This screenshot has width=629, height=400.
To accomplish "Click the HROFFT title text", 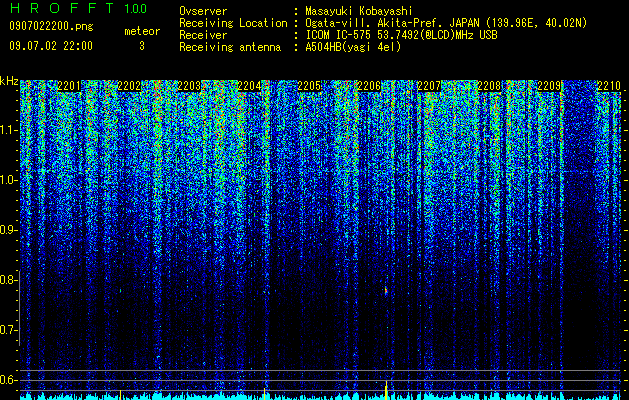I will [62, 8].
